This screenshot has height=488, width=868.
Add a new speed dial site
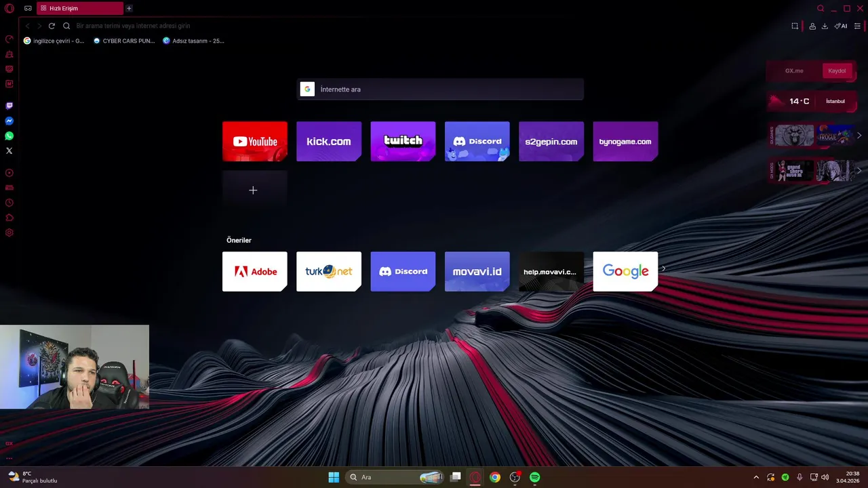255,190
